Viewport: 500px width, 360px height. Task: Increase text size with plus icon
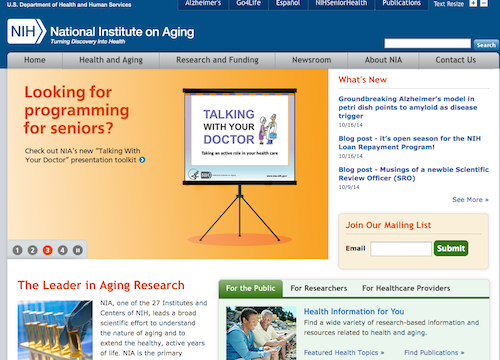(473, 3)
